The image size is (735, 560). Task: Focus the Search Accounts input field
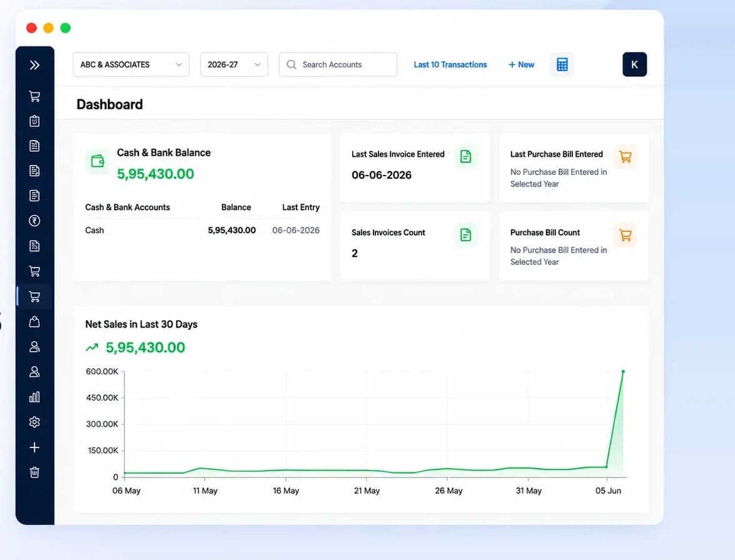coord(338,64)
